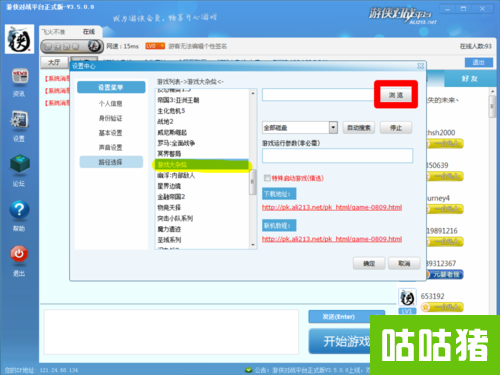Expand the all-disks (全部磁盘) dropdown
The height and width of the screenshot is (375, 500).
coord(333,127)
